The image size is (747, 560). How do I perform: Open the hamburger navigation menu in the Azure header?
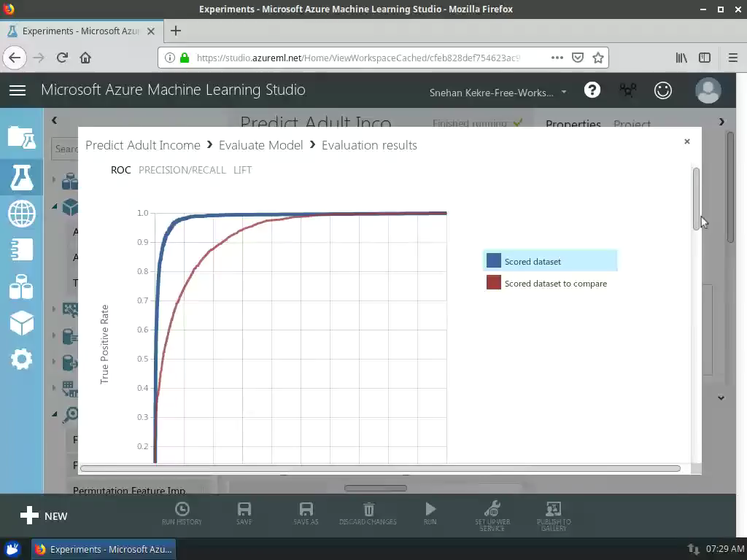tap(18, 90)
